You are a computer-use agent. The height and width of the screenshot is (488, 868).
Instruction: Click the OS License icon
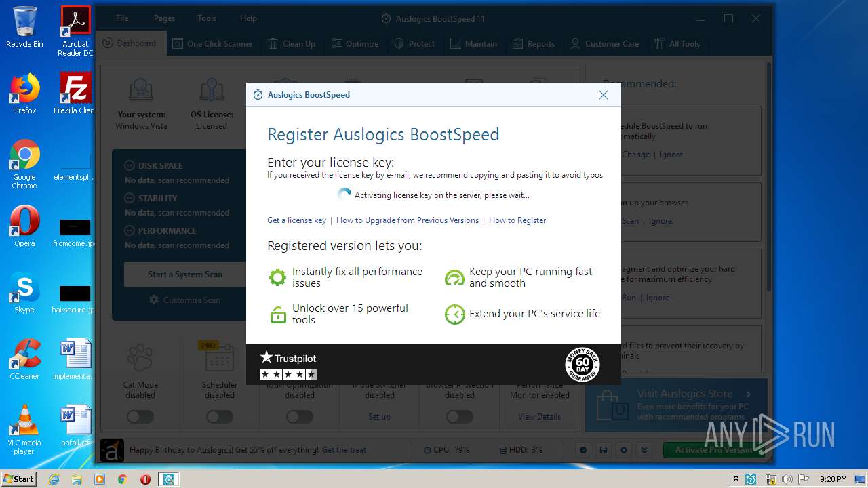(212, 90)
